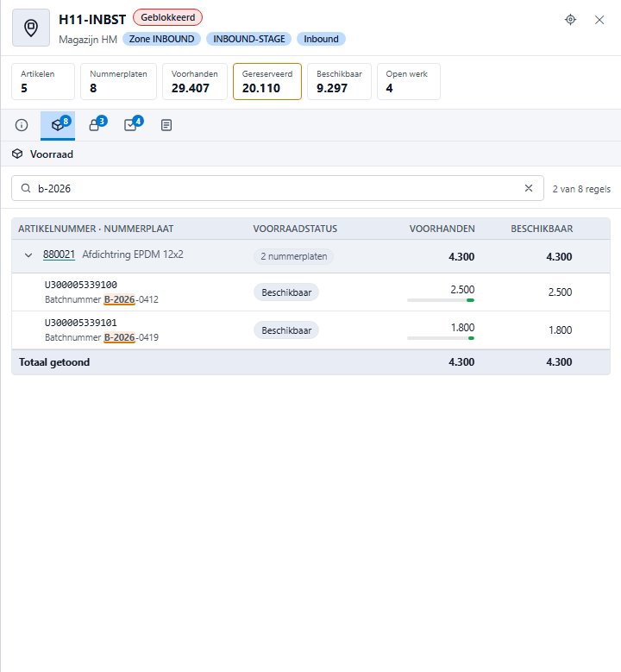This screenshot has width=621, height=672.
Task: Click the search magnifier icon
Action: (x=26, y=188)
